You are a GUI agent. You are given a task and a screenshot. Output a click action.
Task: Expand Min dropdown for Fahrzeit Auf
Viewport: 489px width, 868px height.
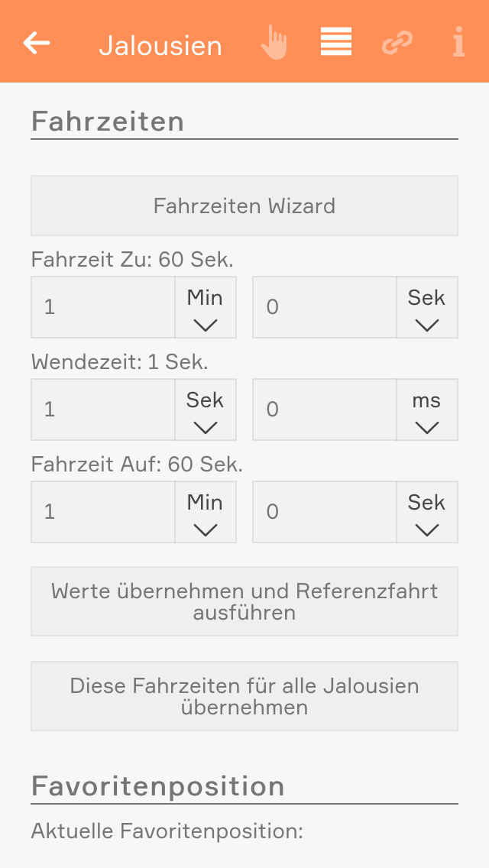click(206, 513)
